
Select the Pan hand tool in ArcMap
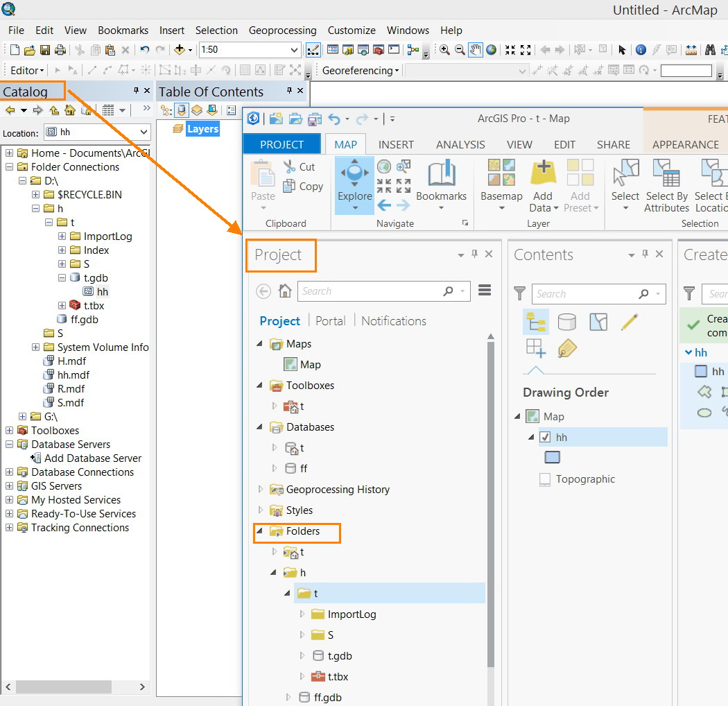click(x=475, y=50)
